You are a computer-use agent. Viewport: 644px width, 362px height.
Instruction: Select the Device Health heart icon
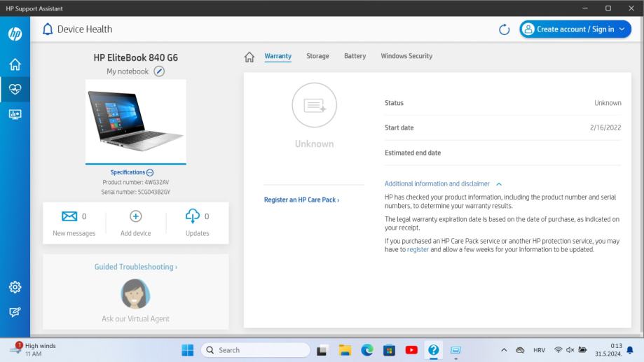(15, 90)
